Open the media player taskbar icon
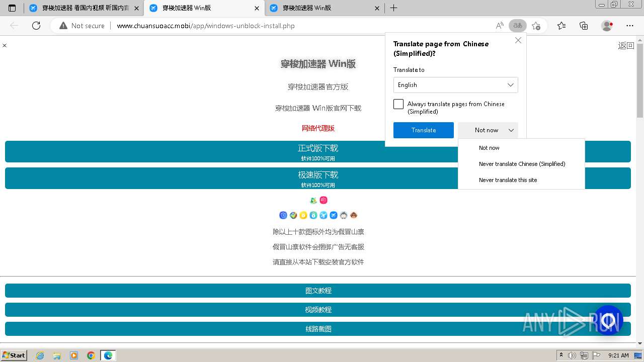 pos(74,355)
